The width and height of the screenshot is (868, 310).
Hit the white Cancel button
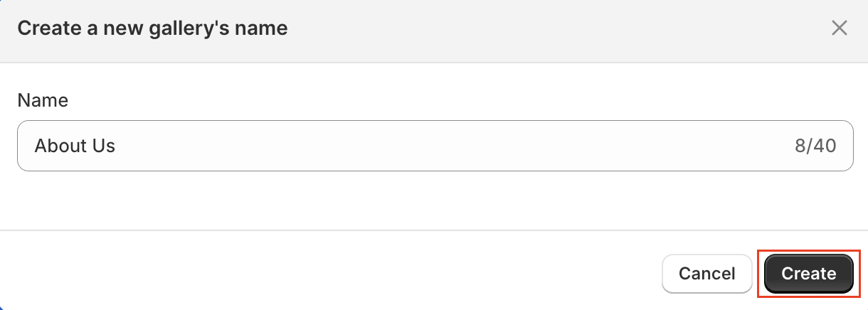[x=706, y=274]
